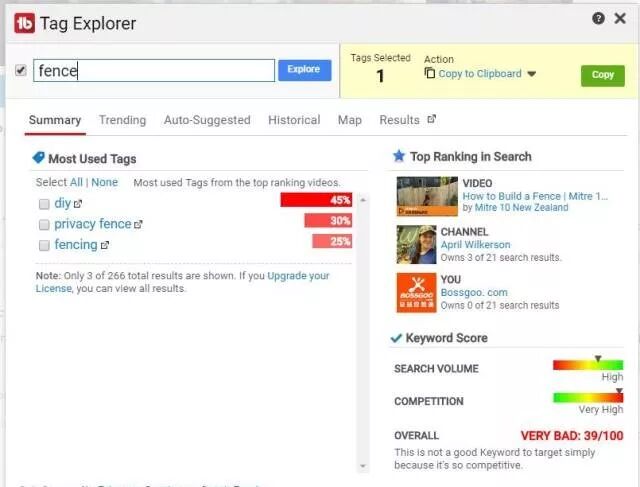Open the privacy fence tag link
640x487 pixels.
[93, 224]
